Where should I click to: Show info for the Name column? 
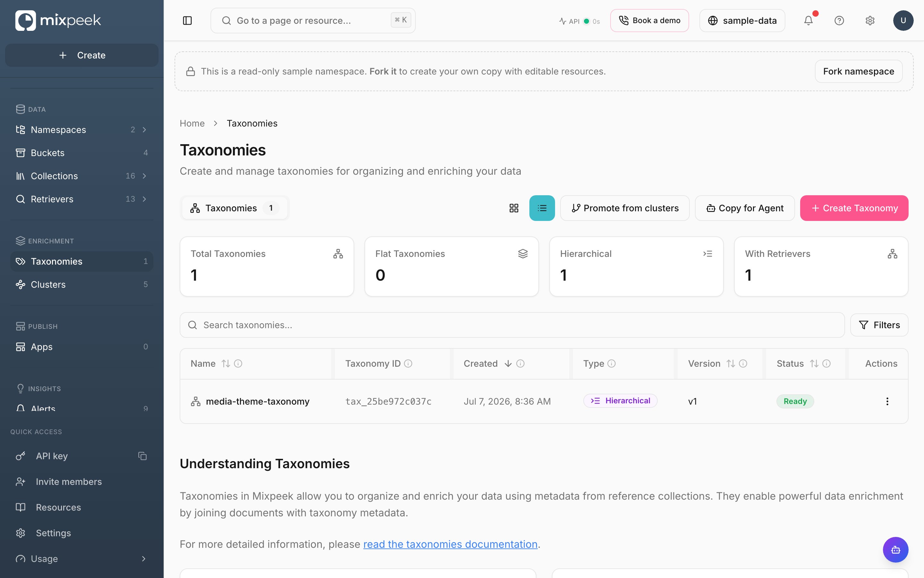[238, 363]
